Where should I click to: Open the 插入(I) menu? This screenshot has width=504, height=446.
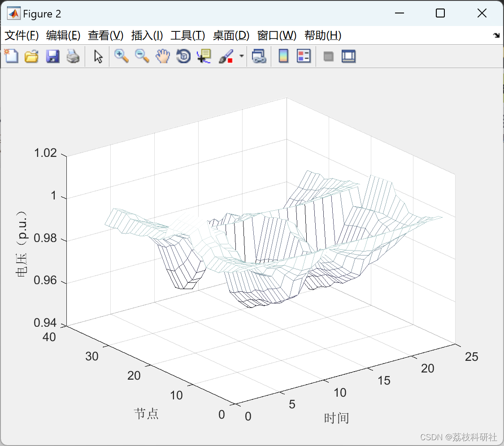[x=147, y=35]
